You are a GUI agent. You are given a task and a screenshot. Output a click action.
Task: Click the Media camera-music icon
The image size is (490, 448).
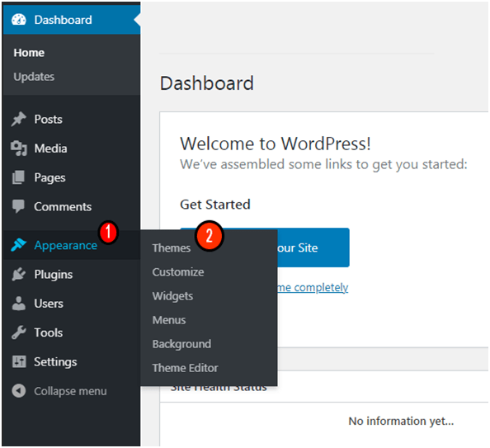point(19,149)
